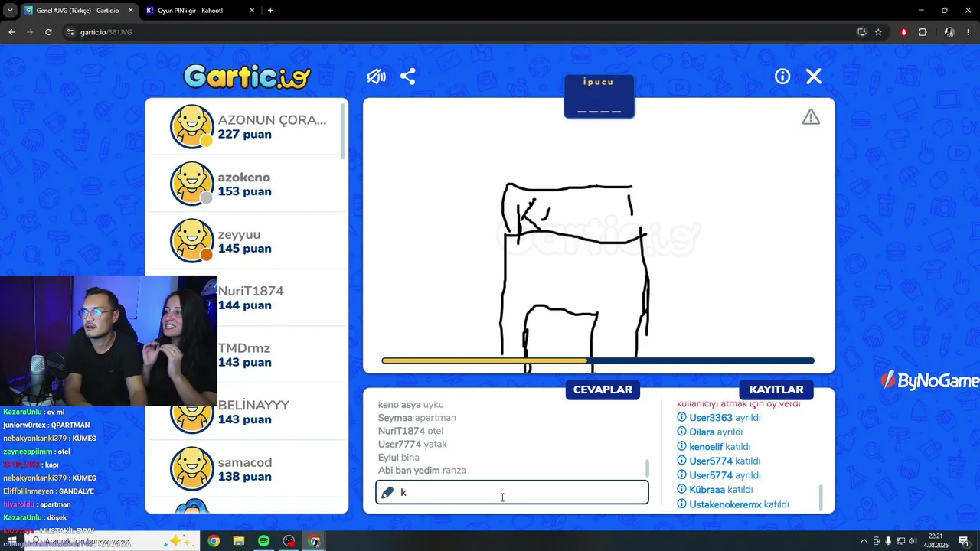
Task: Close the Gartic.io browser tab
Action: point(129,11)
